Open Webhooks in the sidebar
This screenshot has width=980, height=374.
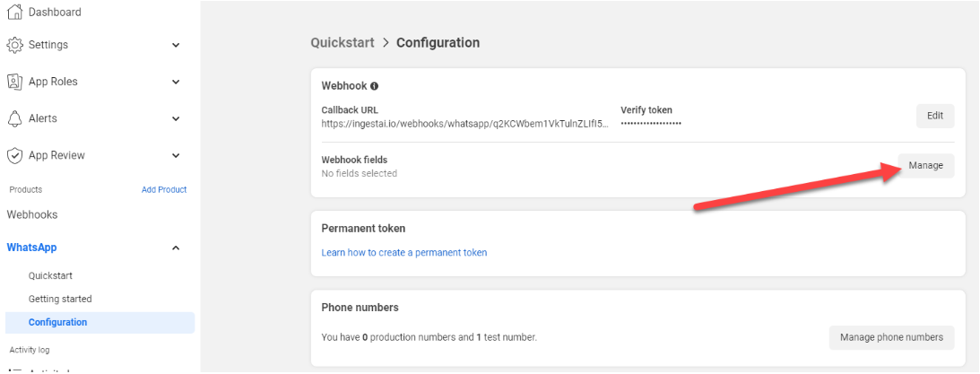pyautogui.click(x=32, y=214)
